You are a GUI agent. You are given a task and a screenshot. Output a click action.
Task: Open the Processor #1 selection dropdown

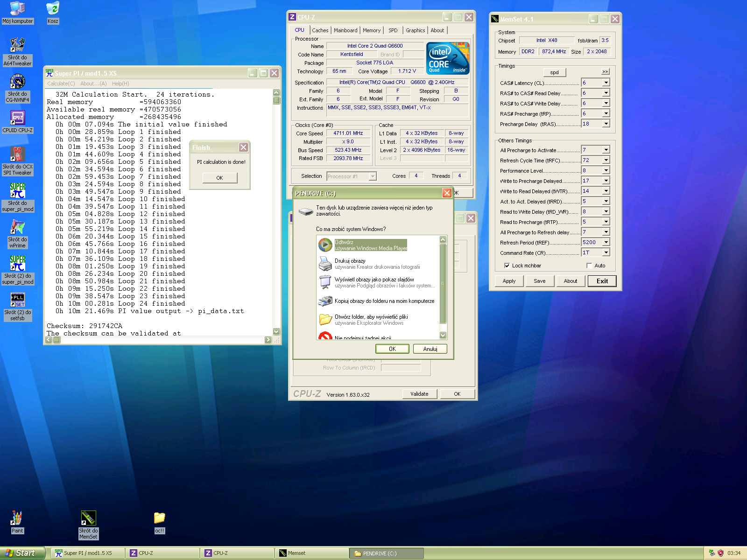tap(373, 176)
